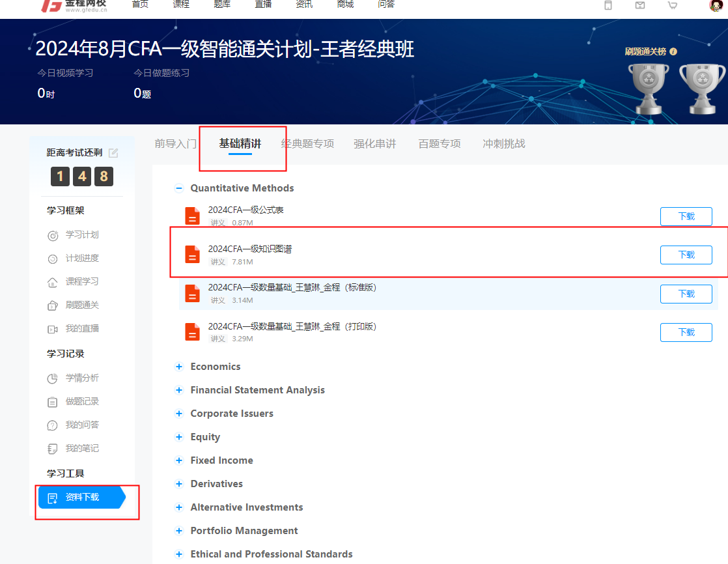Viewport: 728px width, 564px height.
Task: Click the info icon next to 刷题通关榜
Action: click(x=673, y=51)
